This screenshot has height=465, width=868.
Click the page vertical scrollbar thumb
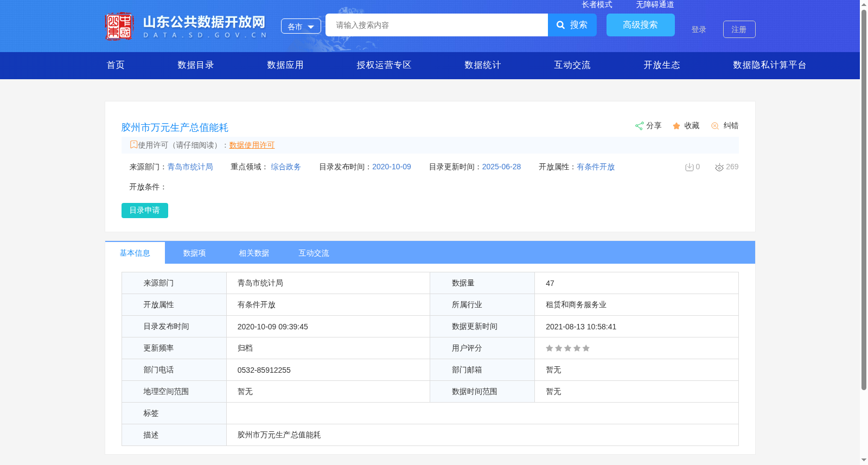[864, 199]
